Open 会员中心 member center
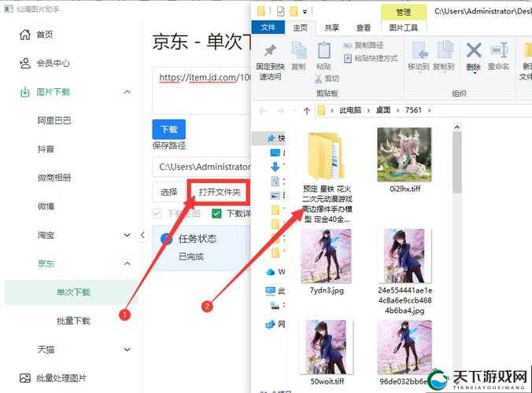532x393 pixels. pos(44,63)
